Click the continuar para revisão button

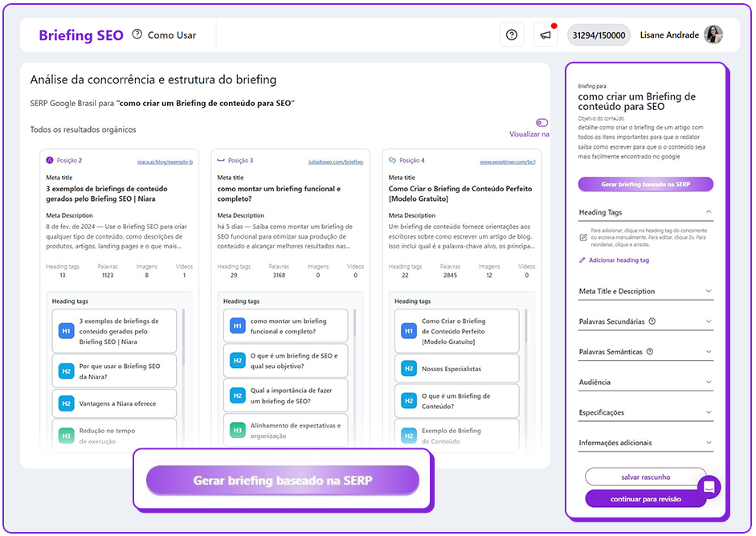646,499
